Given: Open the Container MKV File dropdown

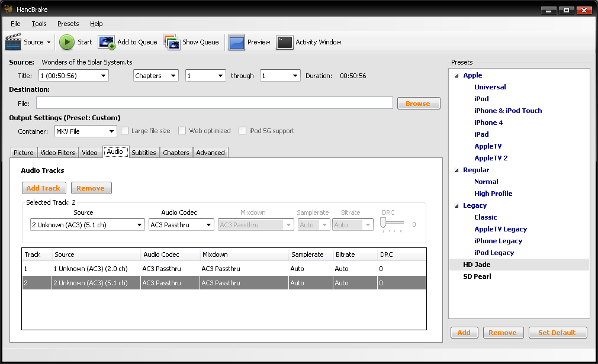Looking at the screenshot, I should (x=85, y=131).
